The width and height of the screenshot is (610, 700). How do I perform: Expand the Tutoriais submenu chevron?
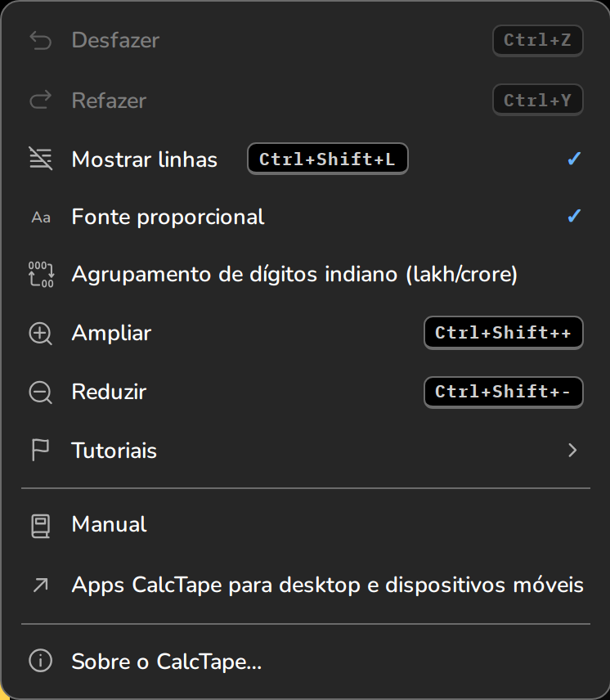click(x=572, y=450)
